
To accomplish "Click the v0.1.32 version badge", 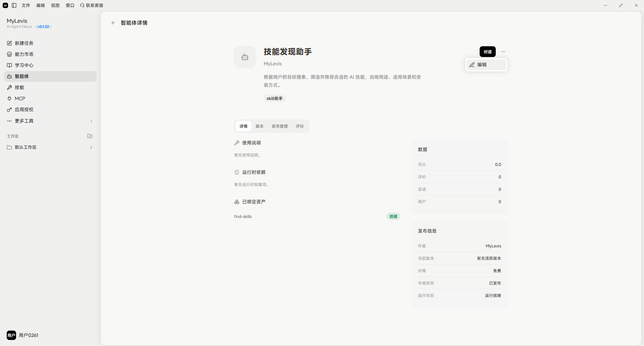I will (43, 27).
